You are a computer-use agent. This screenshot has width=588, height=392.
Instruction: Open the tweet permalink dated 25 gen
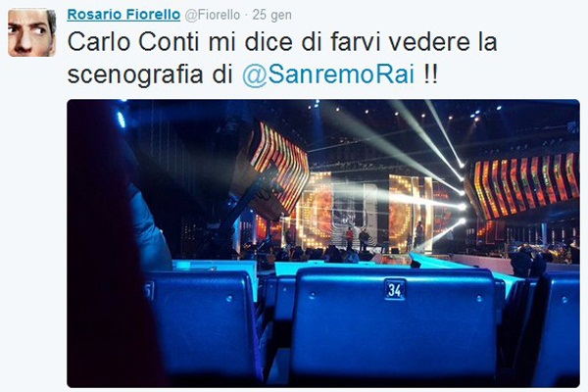coord(271,15)
